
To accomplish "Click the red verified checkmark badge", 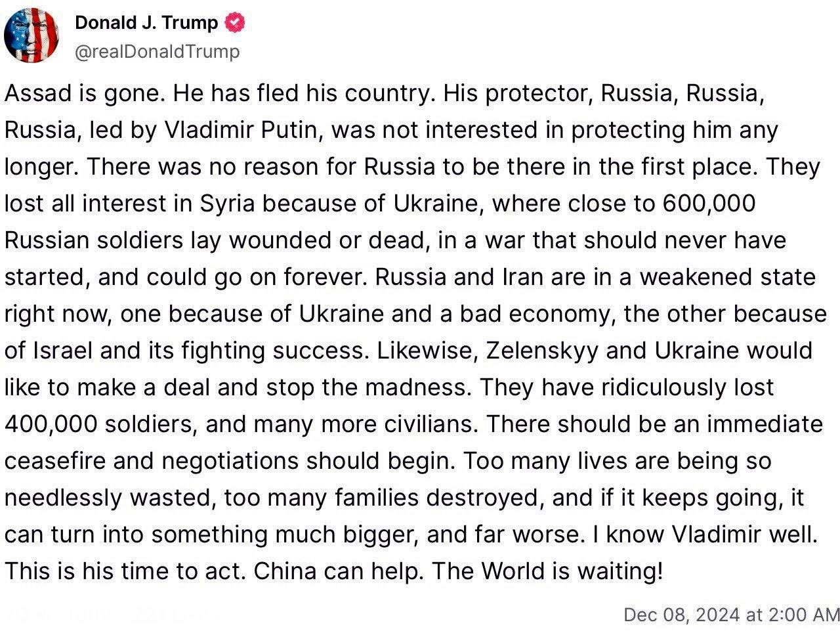I will [x=235, y=23].
